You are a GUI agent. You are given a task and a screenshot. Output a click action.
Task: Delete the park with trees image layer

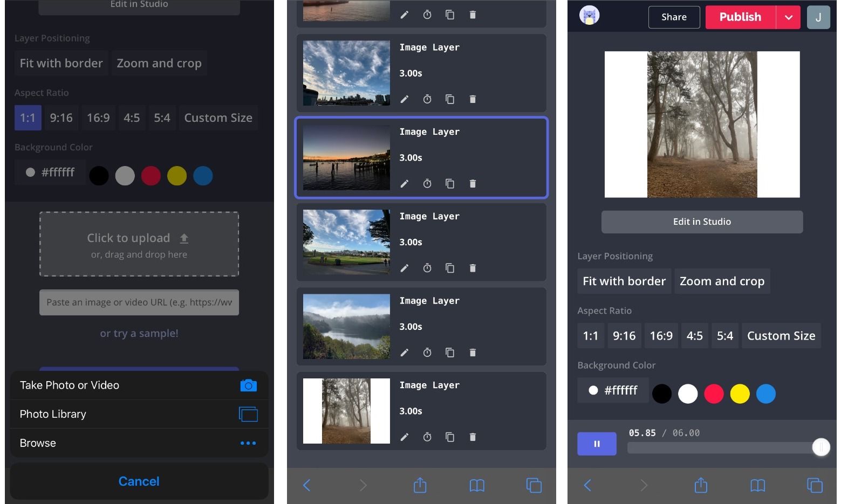point(473,268)
